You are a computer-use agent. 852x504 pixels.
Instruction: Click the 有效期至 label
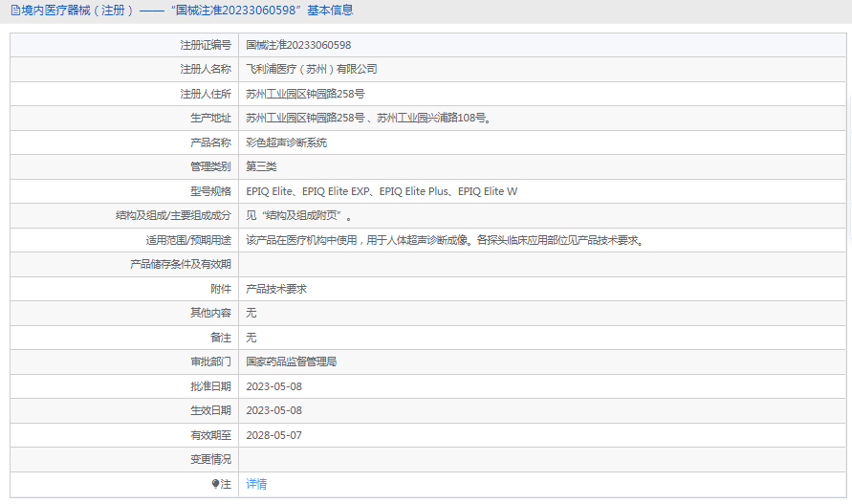click(x=210, y=435)
